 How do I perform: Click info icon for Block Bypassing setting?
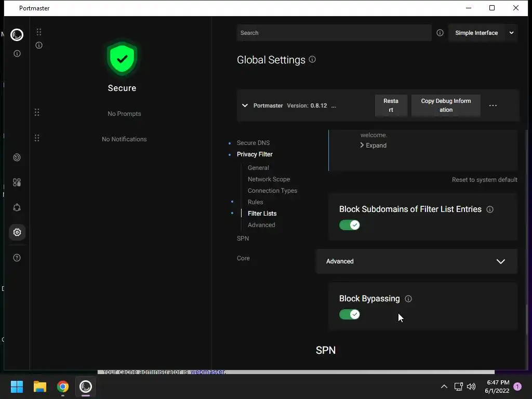click(x=408, y=299)
